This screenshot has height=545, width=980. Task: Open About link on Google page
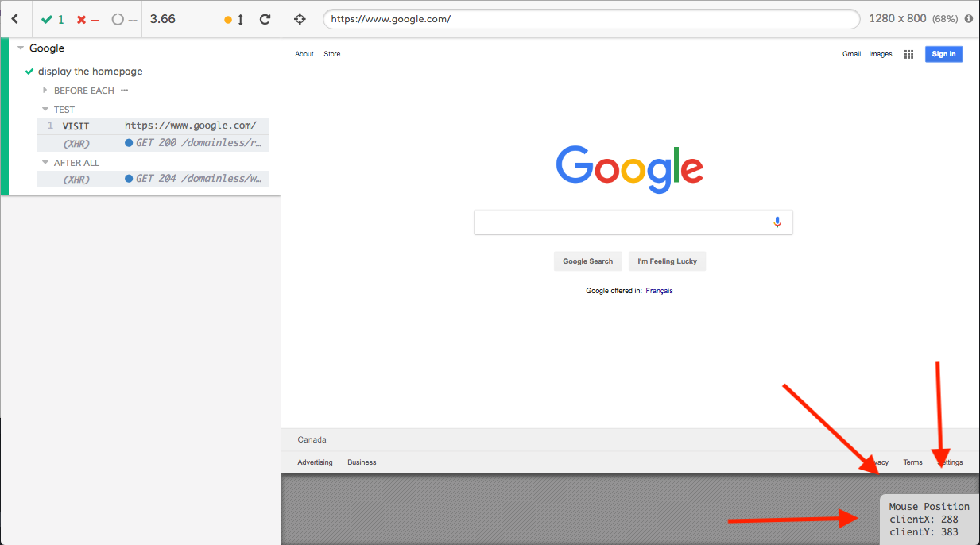(x=304, y=54)
